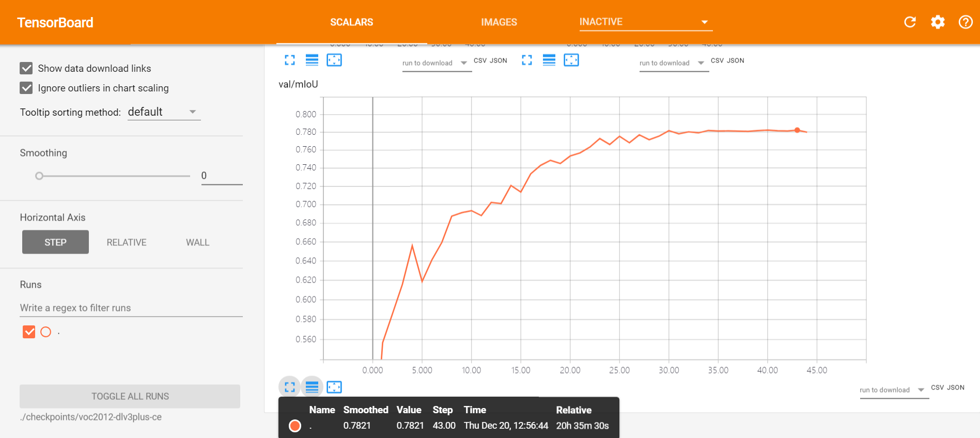Toggle y-axis log scale for val/mIoU chart
The height and width of the screenshot is (438, 980).
click(x=312, y=387)
